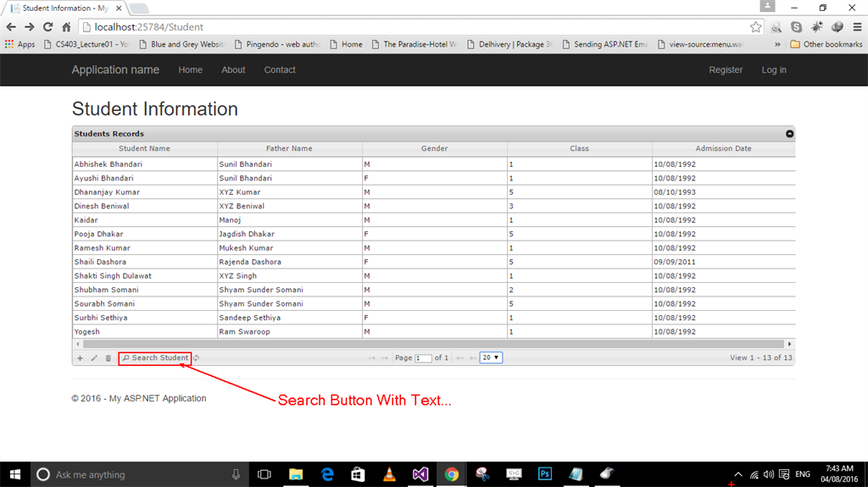The height and width of the screenshot is (487, 868).
Task: Click the Search Student button
Action: 155,358
